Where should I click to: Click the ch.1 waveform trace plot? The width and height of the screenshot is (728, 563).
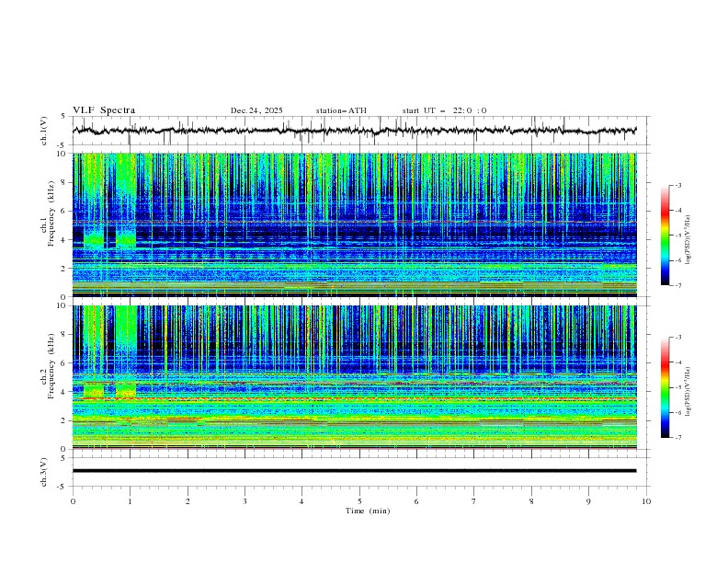pyautogui.click(x=355, y=131)
